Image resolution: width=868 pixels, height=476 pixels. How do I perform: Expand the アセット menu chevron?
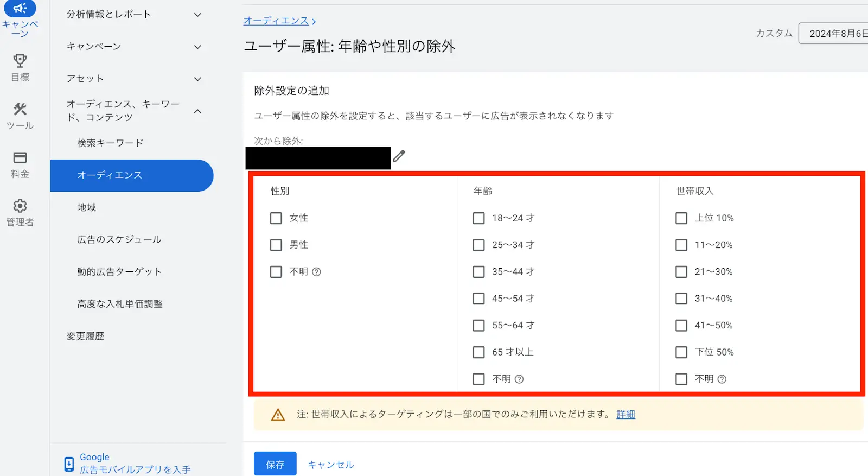(197, 79)
